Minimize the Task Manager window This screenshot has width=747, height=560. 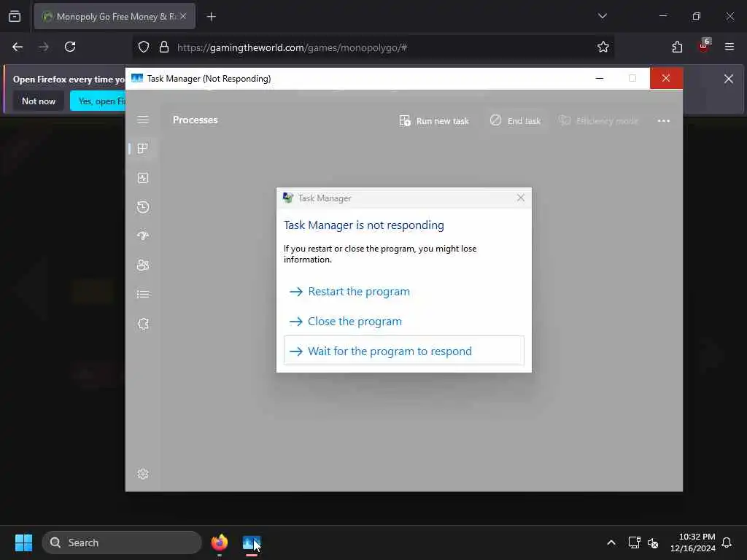click(600, 79)
